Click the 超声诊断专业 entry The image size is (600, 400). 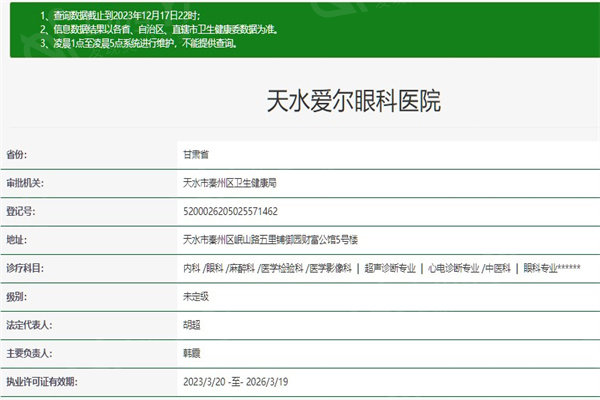390,268
